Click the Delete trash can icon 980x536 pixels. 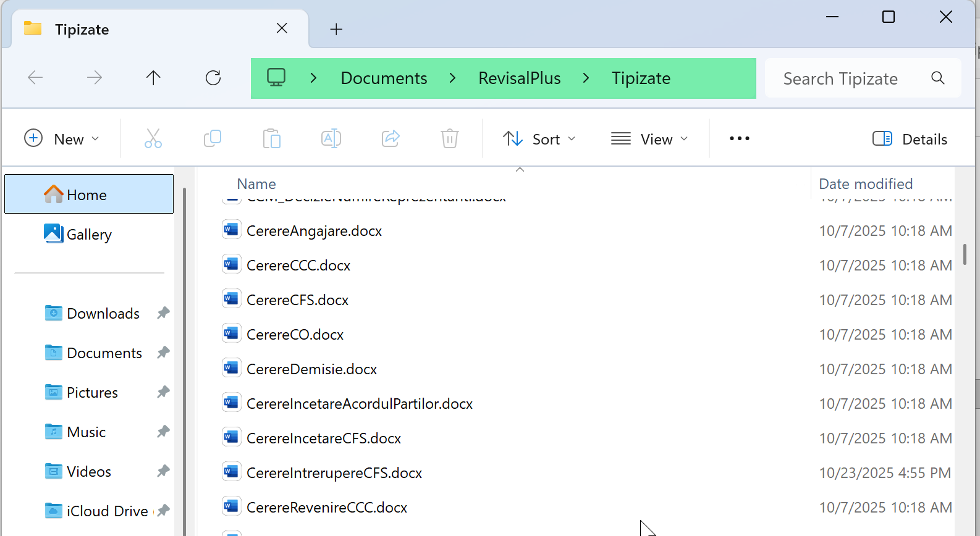450,139
